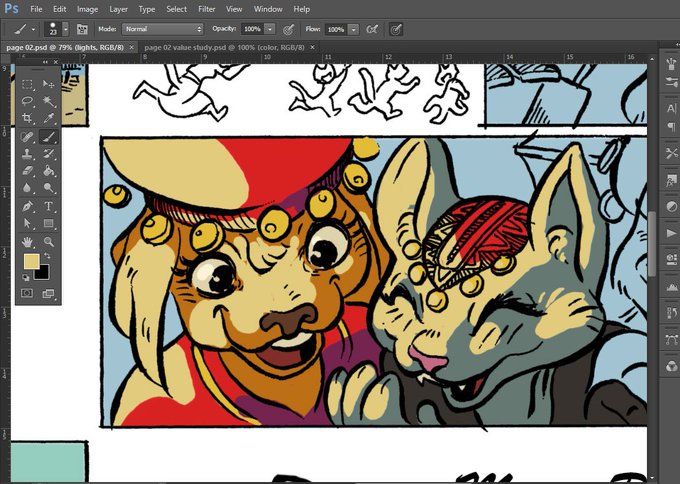The height and width of the screenshot is (484, 680).
Task: Select the Rectangle shape tool
Action: 49,223
